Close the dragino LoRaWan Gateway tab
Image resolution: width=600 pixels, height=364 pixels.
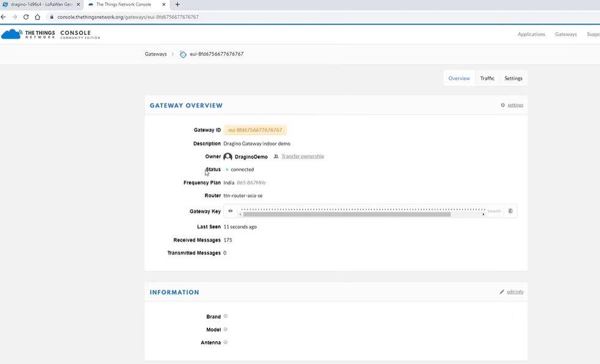[78, 5]
